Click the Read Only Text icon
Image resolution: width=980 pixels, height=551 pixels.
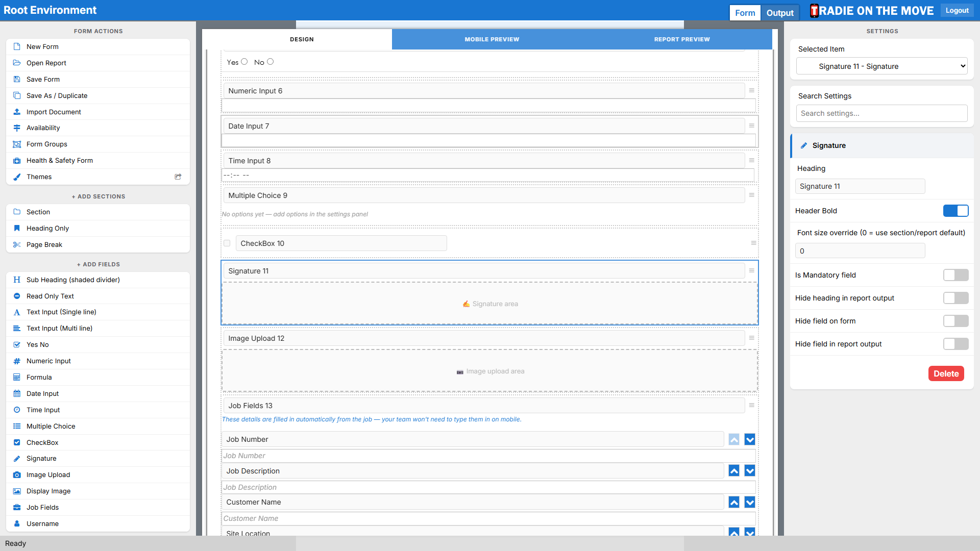pos(17,296)
